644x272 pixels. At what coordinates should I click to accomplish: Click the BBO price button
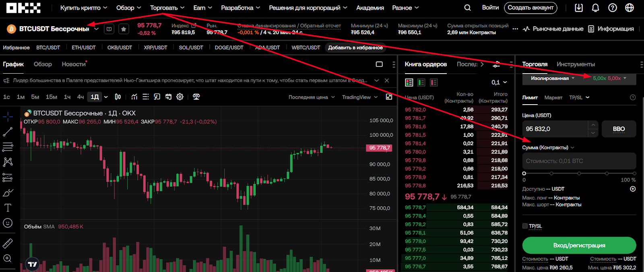tap(619, 129)
